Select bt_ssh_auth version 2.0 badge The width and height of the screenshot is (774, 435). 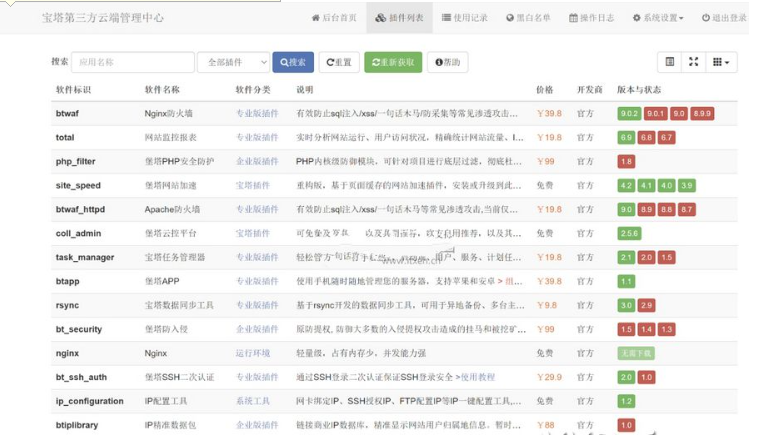coord(626,377)
